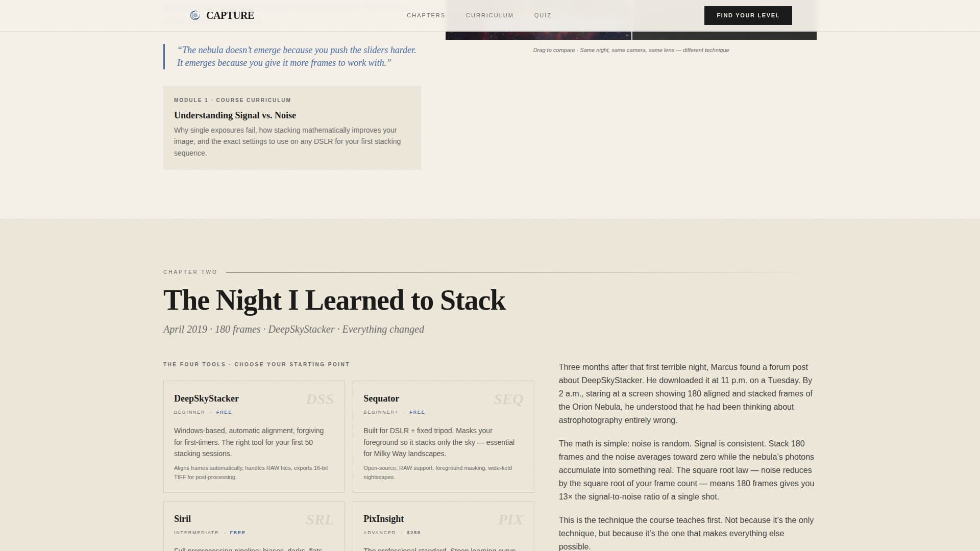Click the FREE tag on Sequator
This screenshot has width=980, height=551.
coord(417,412)
